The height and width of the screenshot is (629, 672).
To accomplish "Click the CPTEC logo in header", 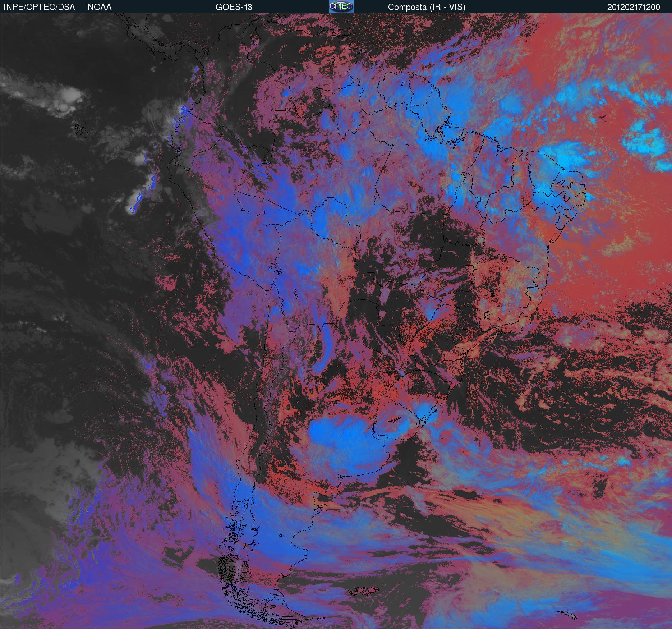I will tap(341, 6).
